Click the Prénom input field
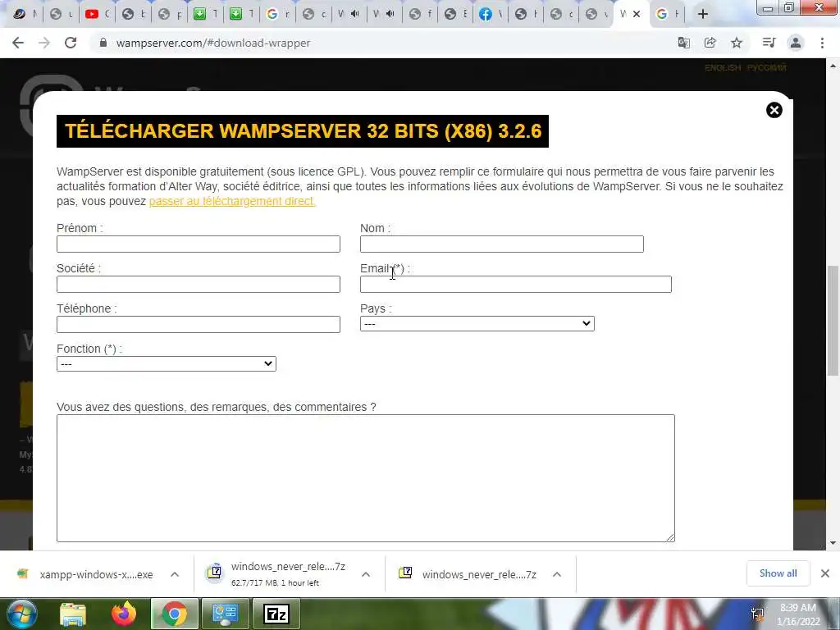840x630 pixels. 199,244
